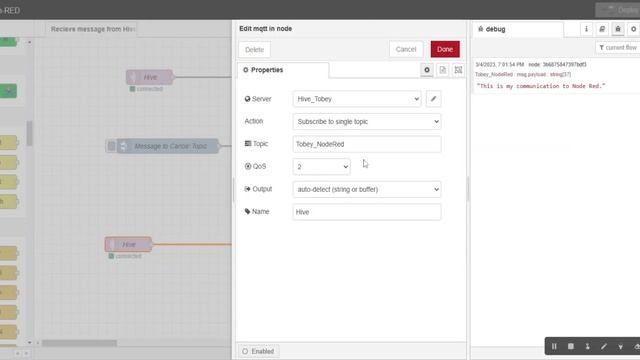Screen dimensions: 640x360
Task: Click the canvas horizontal scrollbar
Action: click(79, 343)
